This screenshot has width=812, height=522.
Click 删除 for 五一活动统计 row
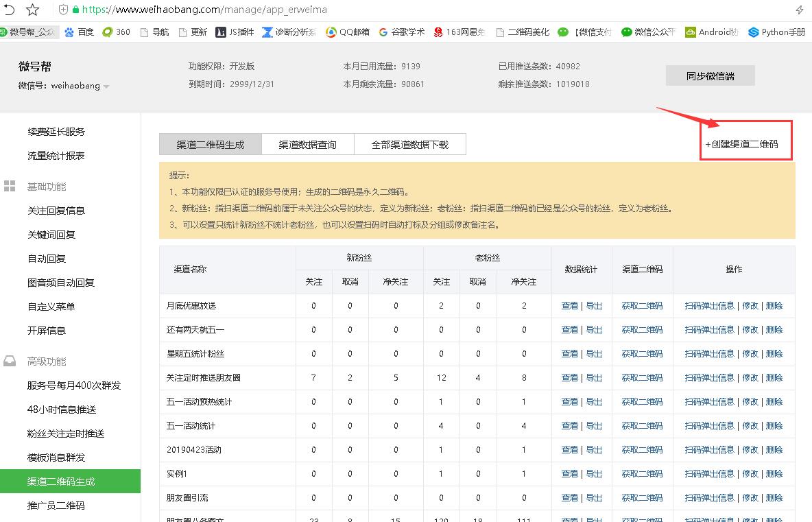coord(774,426)
